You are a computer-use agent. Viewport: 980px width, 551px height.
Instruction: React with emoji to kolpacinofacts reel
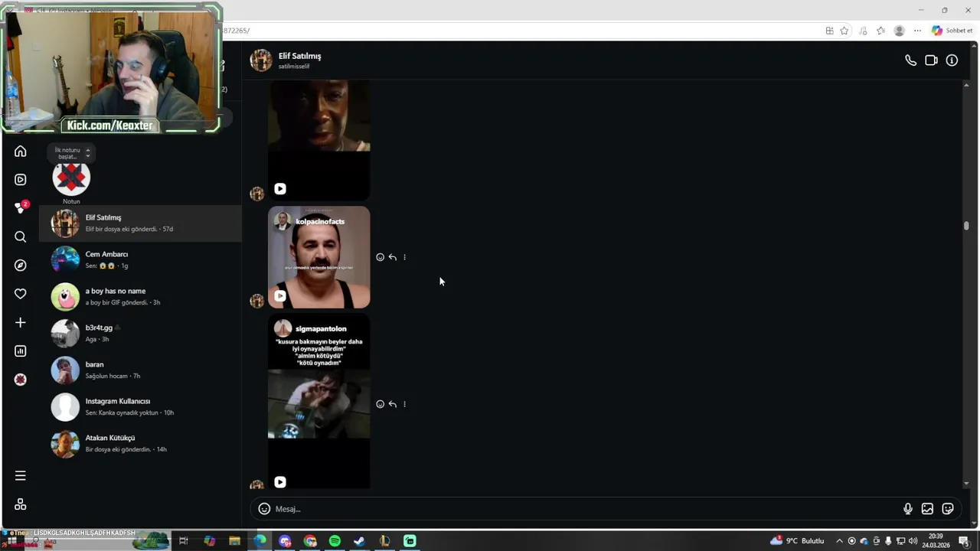click(x=380, y=257)
